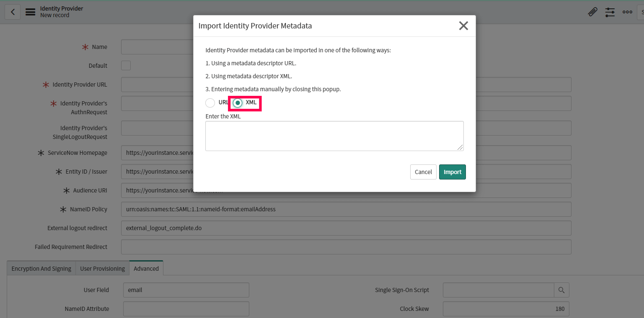644x318 pixels.
Task: Close the Import Identity Provider Metadata dialog
Action: point(463,26)
